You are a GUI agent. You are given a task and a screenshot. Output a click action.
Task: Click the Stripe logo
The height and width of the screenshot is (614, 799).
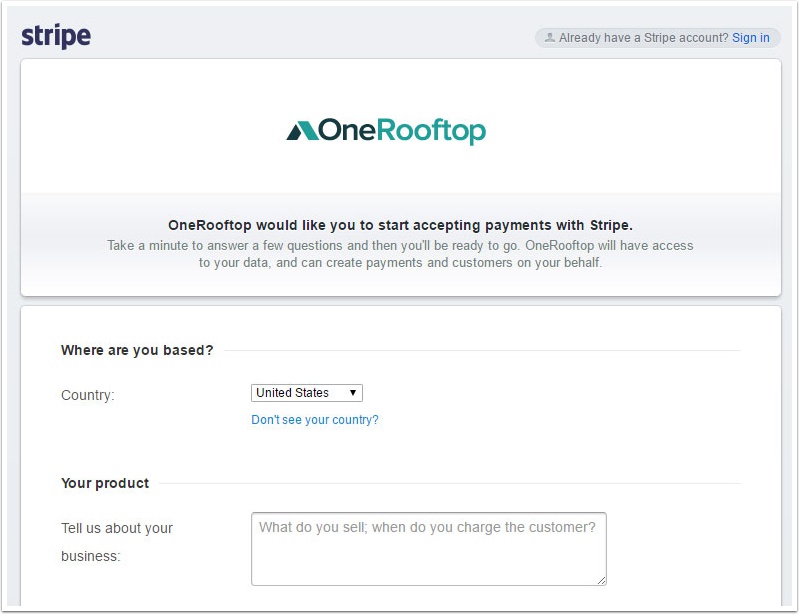coord(56,36)
